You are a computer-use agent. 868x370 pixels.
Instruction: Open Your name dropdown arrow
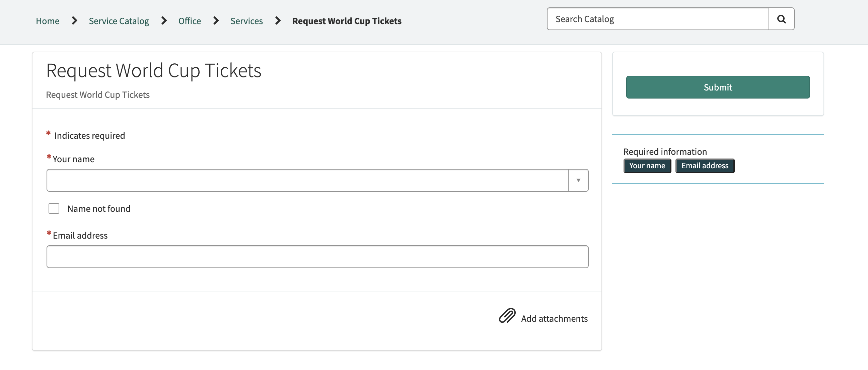coord(578,180)
